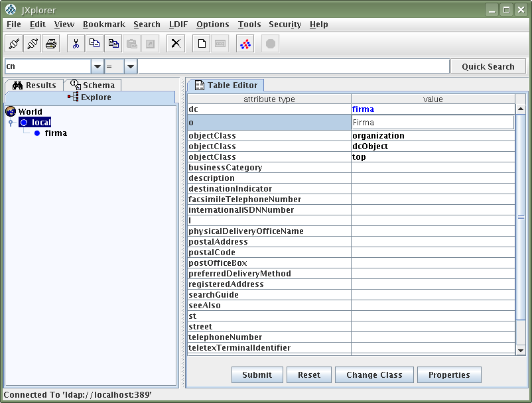Viewport: 532px width, 403px height.
Task: Open the LDIF menu
Action: [x=178, y=25]
